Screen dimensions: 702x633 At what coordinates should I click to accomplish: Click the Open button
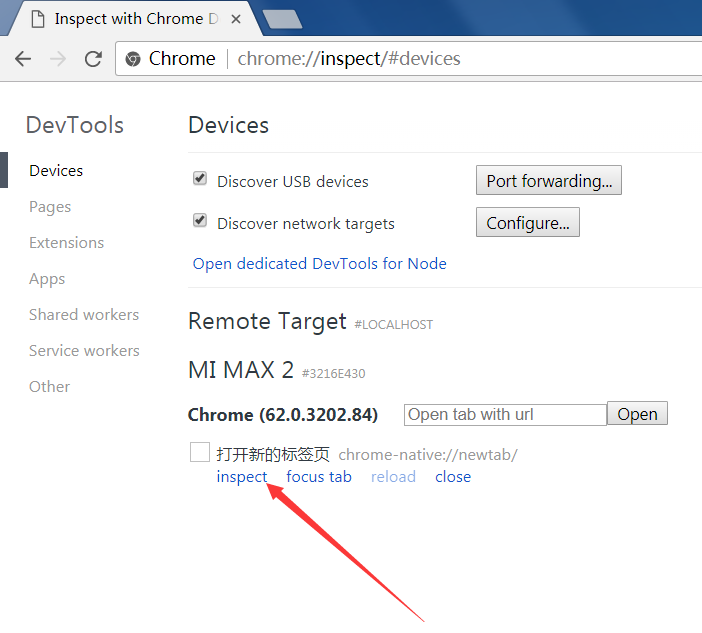637,414
